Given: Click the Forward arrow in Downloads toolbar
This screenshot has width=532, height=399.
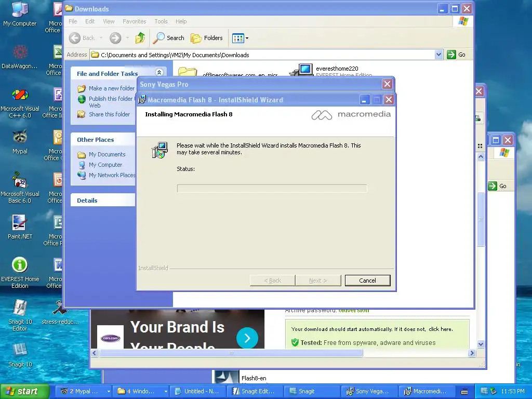Looking at the screenshot, I should 115,38.
